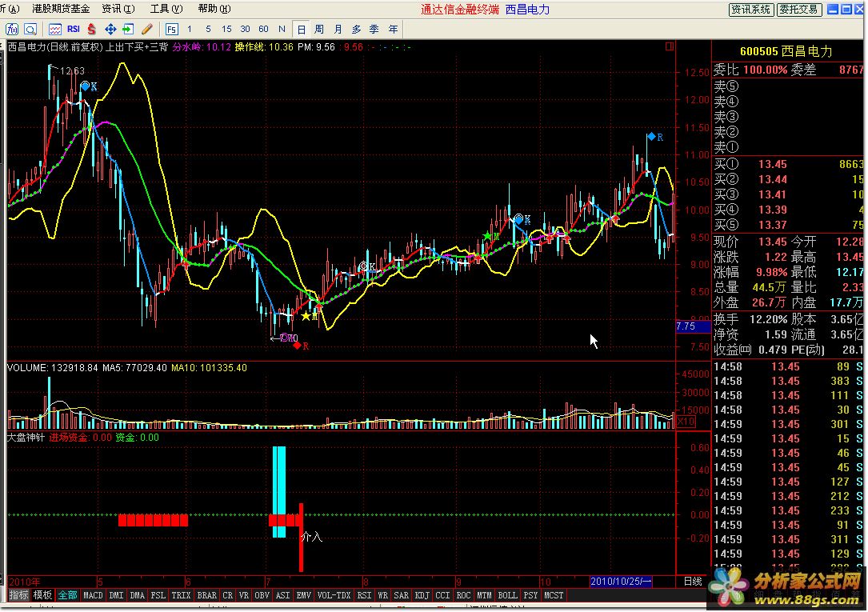The height and width of the screenshot is (612, 868).
Task: Open the indicator chart wave icon
Action: 55,30
